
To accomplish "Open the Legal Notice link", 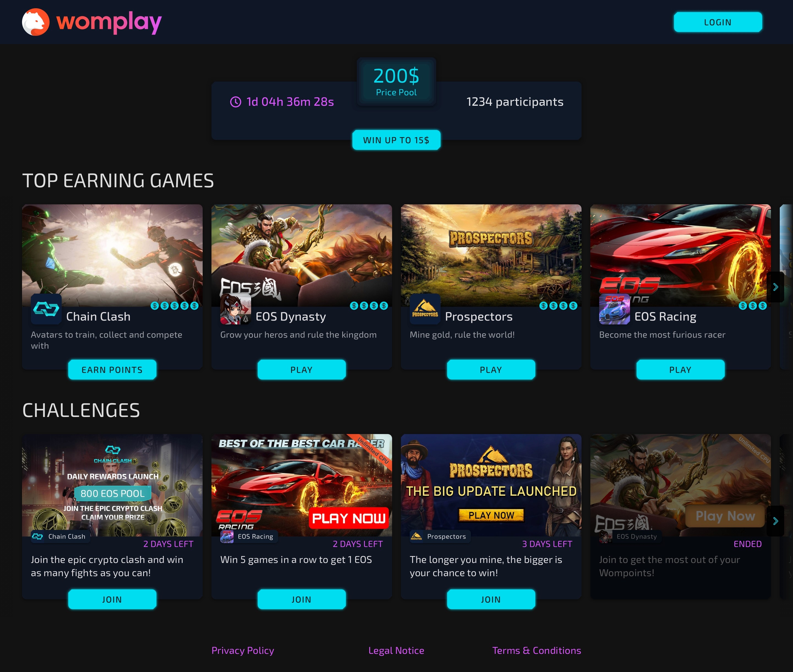I will point(396,650).
